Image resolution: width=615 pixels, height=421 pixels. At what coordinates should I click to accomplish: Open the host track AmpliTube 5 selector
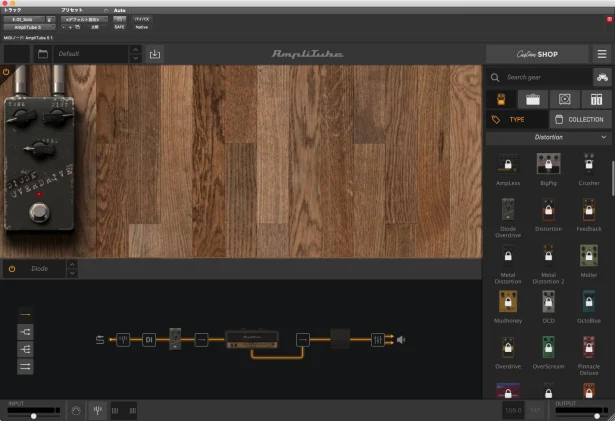[29, 27]
